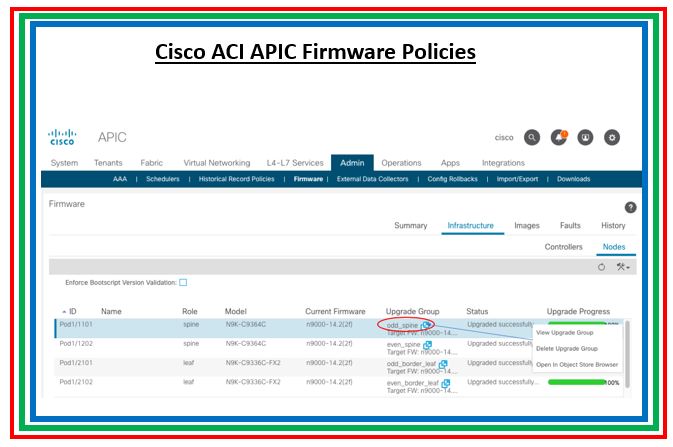Image resolution: width=673 pixels, height=447 pixels.
Task: Click the odd_spine upgrade group icon
Action: (x=428, y=325)
